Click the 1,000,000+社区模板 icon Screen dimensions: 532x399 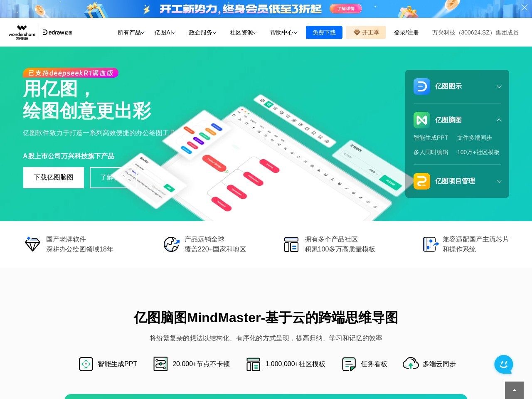tap(253, 364)
